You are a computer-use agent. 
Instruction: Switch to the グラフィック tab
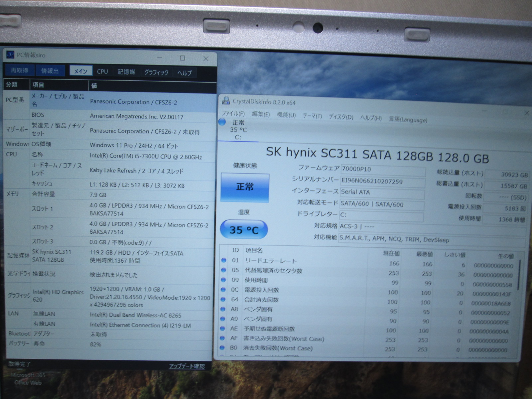coord(156,72)
